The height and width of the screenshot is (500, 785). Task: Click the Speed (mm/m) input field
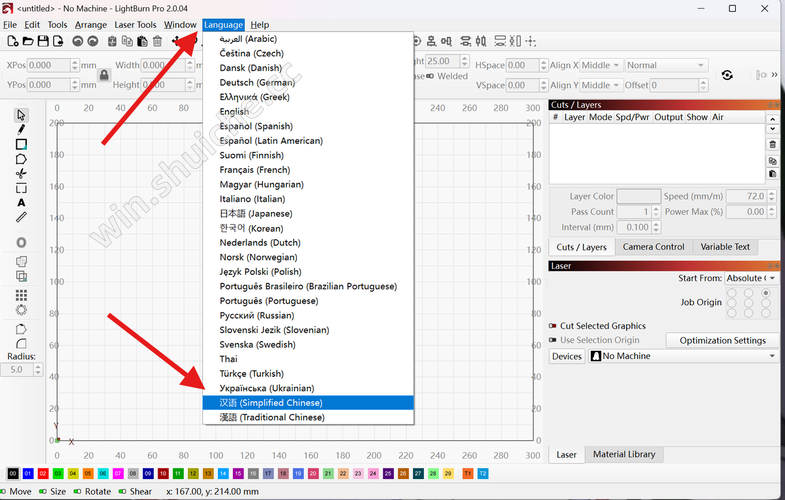pos(745,197)
